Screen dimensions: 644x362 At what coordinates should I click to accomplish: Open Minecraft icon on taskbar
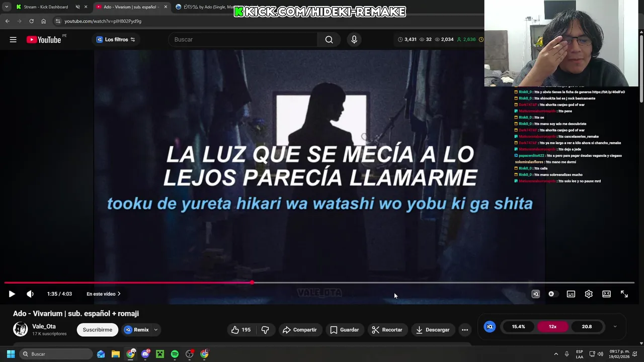[x=160, y=354]
